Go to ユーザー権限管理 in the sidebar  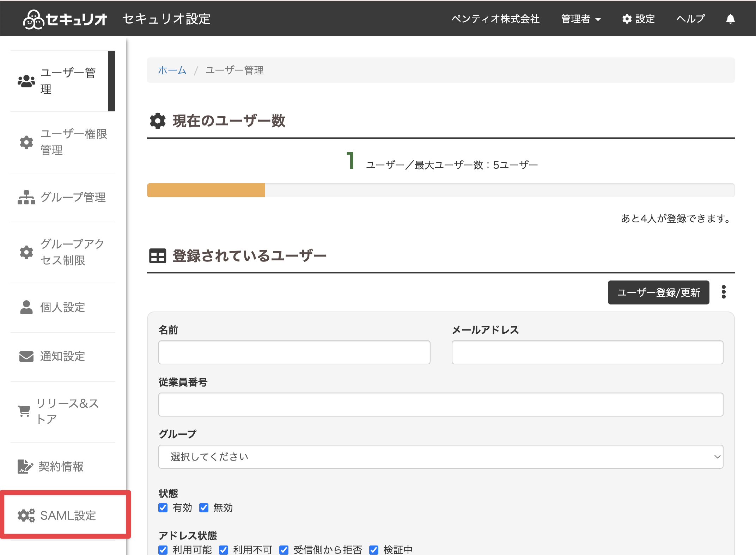[x=63, y=142]
